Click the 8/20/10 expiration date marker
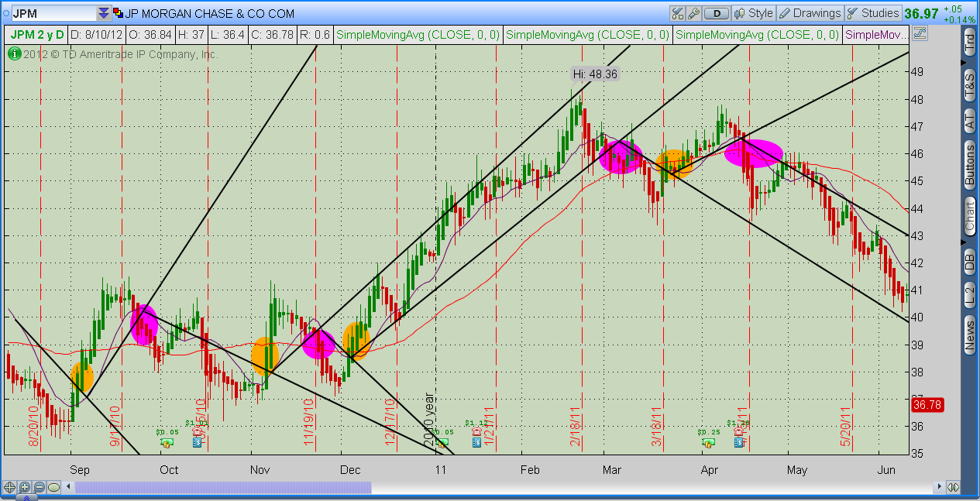 pyautogui.click(x=34, y=425)
